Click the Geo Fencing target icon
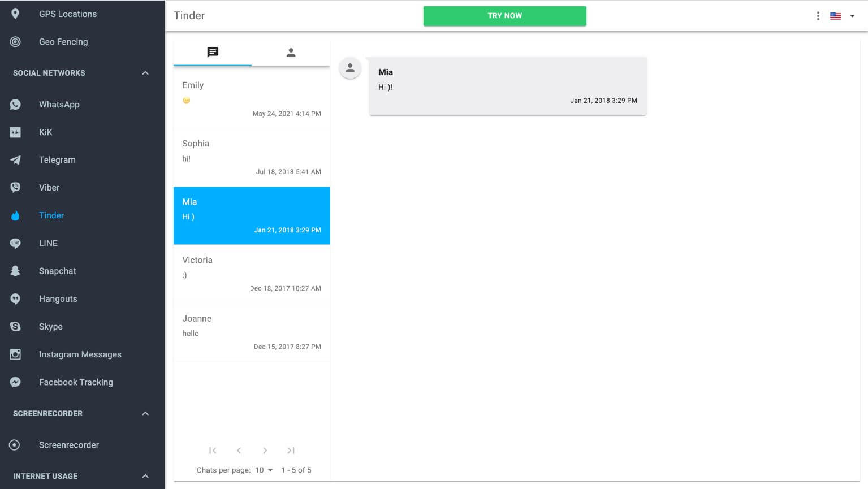The image size is (868, 489). (15, 41)
